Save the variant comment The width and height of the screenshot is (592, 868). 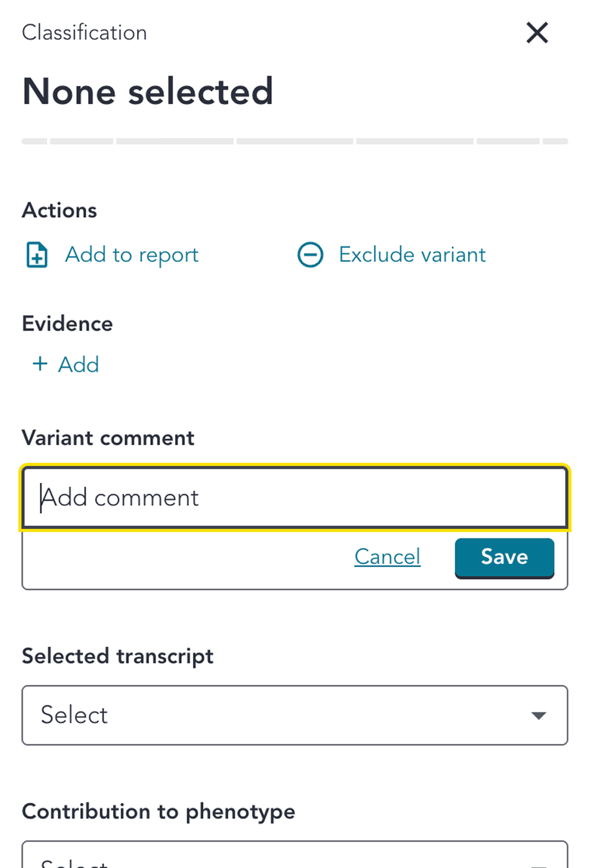[504, 557]
